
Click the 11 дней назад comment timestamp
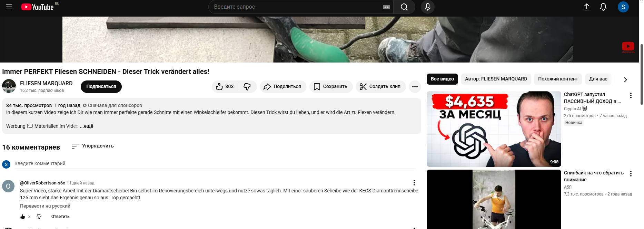[x=80, y=183]
